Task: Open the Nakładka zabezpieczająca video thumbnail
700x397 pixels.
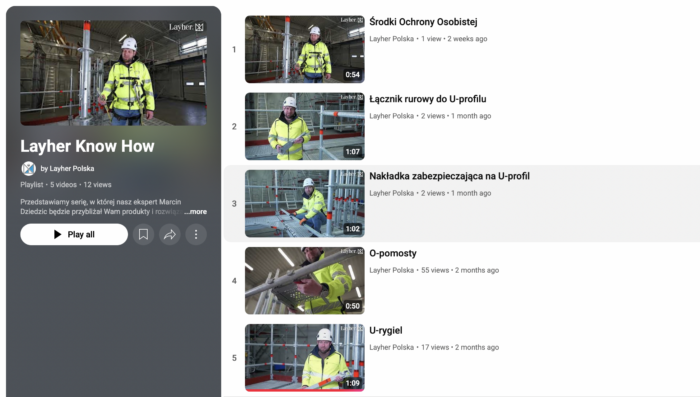Action: (304, 204)
